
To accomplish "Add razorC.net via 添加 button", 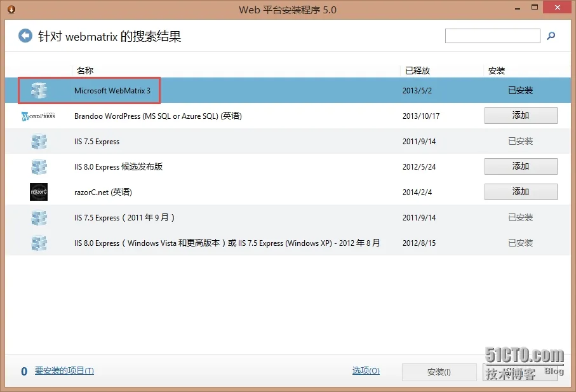I will 521,192.
